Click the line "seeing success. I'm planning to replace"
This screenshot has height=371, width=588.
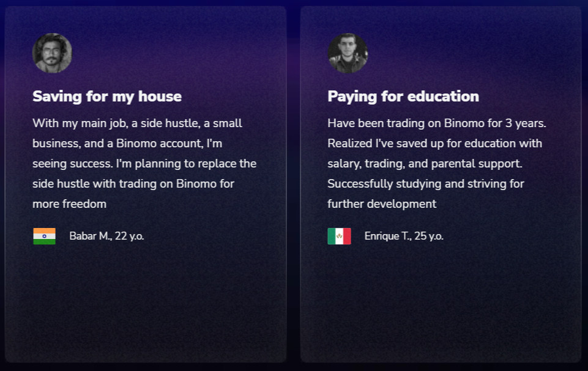pos(144,164)
